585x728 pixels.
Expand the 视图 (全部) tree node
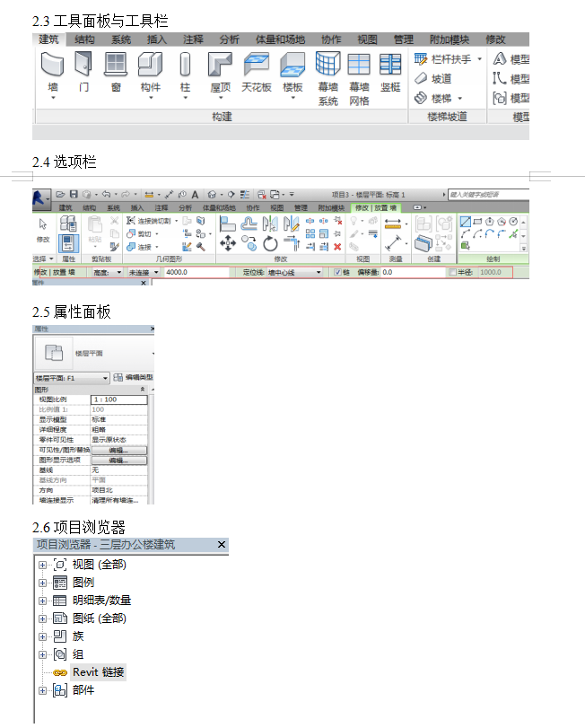[x=43, y=565]
